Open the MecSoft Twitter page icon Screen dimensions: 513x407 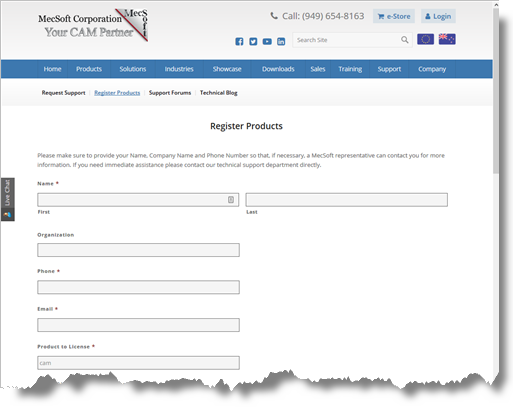[x=253, y=41]
